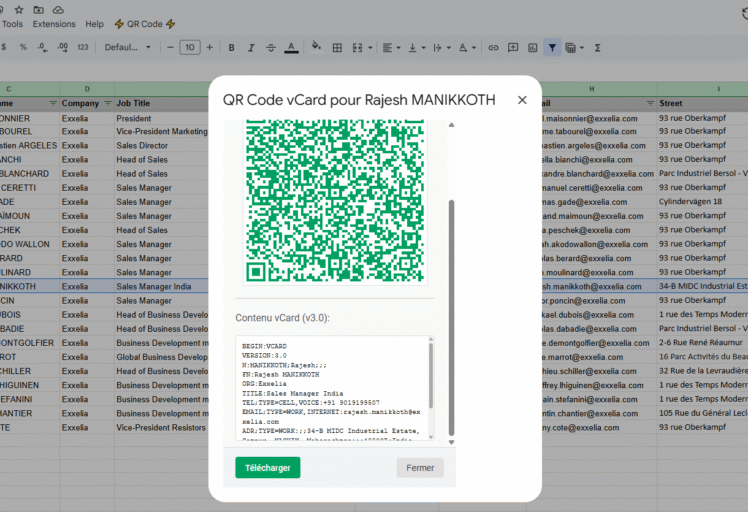Image resolution: width=748 pixels, height=512 pixels.
Task: Click the font size field
Action: (190, 47)
